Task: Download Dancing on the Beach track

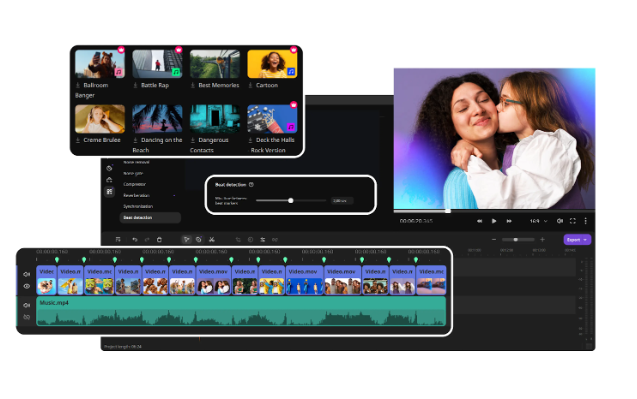Action: (x=135, y=140)
